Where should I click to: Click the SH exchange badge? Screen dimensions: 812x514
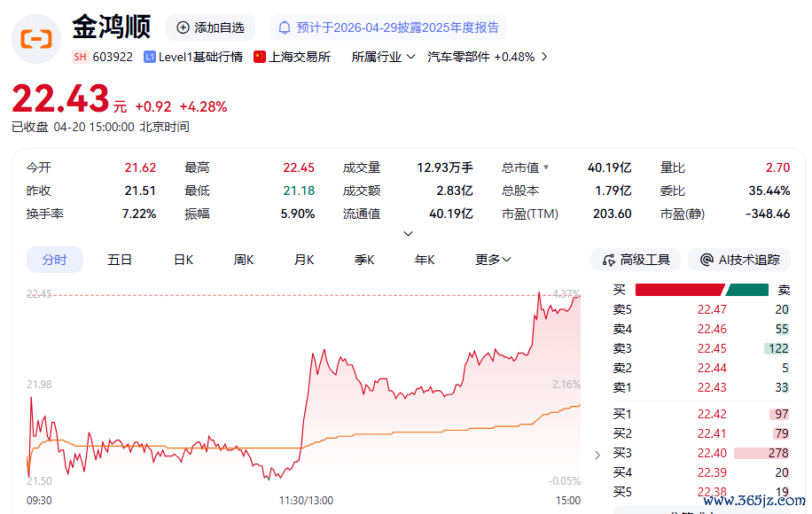click(80, 57)
